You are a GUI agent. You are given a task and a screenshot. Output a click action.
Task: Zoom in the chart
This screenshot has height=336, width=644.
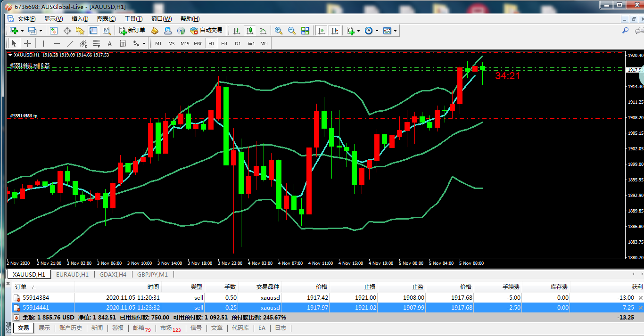[x=279, y=31]
